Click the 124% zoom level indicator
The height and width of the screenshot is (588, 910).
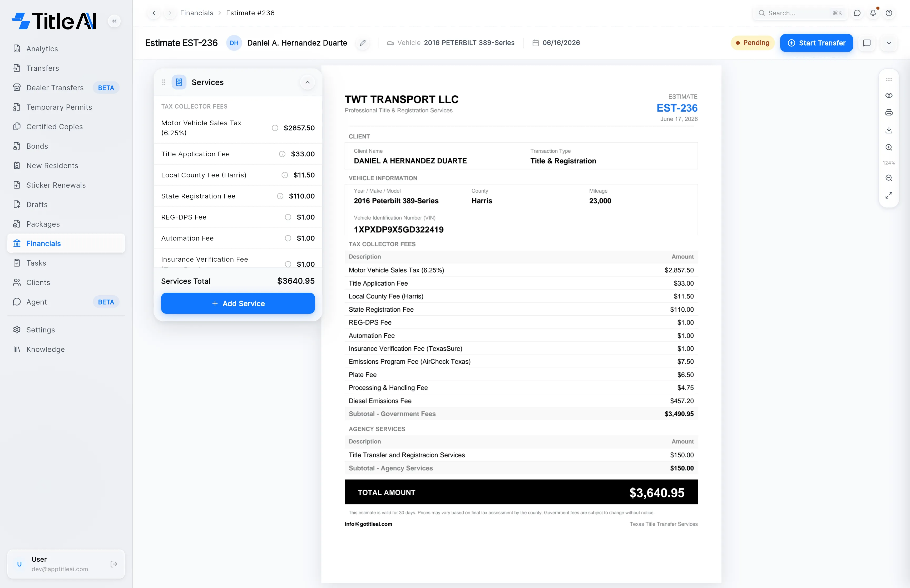click(x=889, y=163)
